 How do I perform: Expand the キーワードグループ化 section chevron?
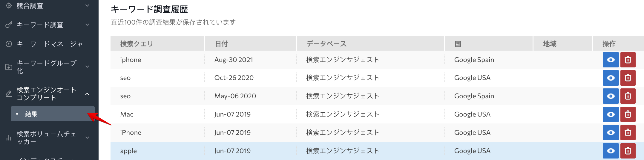click(87, 67)
